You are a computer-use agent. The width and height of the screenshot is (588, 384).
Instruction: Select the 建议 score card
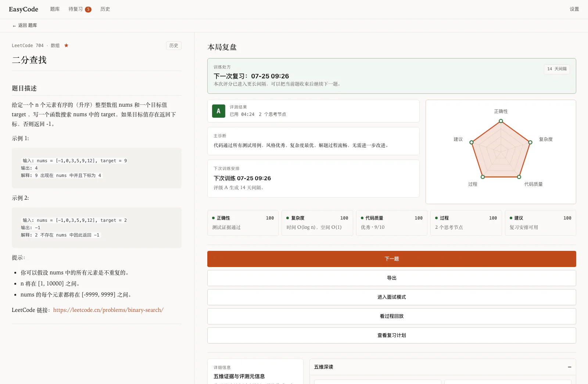point(541,223)
